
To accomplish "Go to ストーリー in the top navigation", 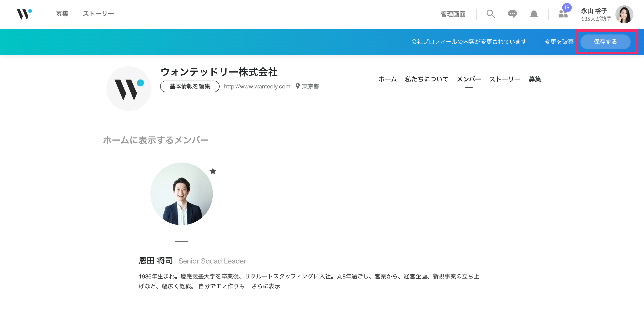I will (x=98, y=13).
